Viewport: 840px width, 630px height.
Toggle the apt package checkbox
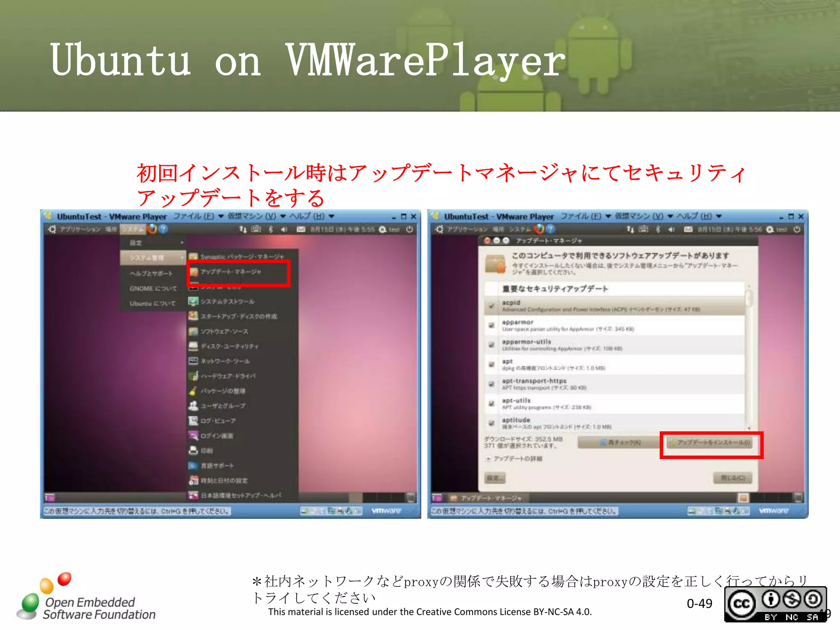[491, 364]
